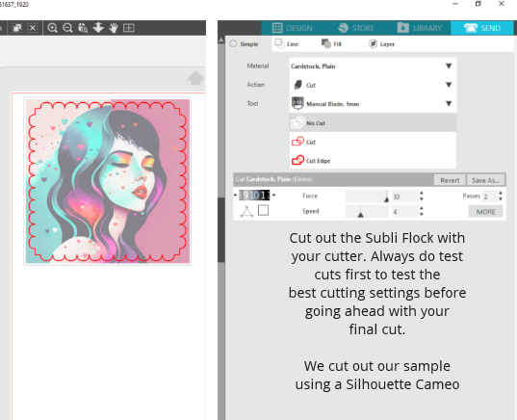Expand the Action Cut dropdown
517x420 pixels.
point(373,85)
